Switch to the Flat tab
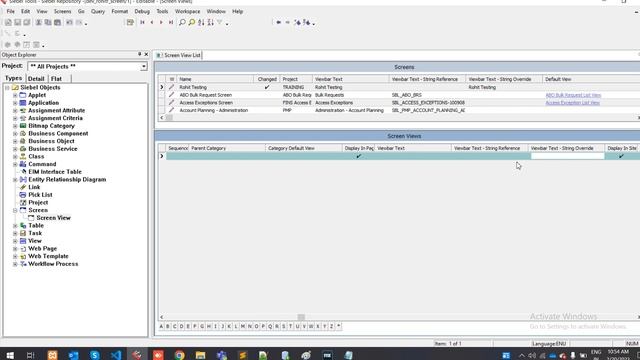Screen dimensions: 640x360 point(56,78)
